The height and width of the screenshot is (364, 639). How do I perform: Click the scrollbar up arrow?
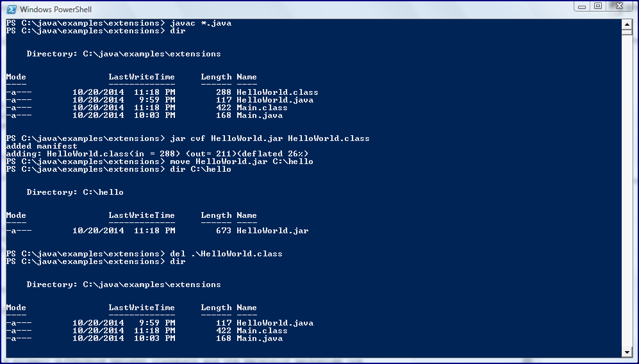tap(627, 24)
